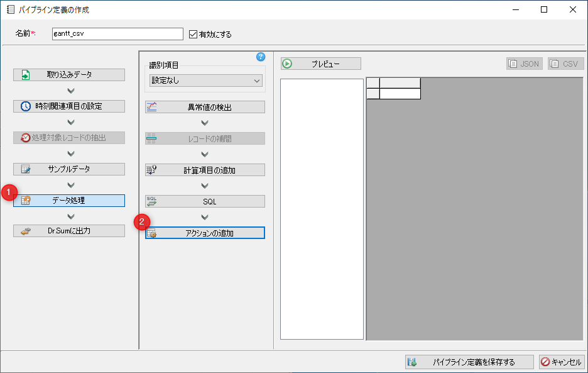The height and width of the screenshot is (373, 588).
Task: Cancel with the キャンセル button
Action: pyautogui.click(x=562, y=362)
